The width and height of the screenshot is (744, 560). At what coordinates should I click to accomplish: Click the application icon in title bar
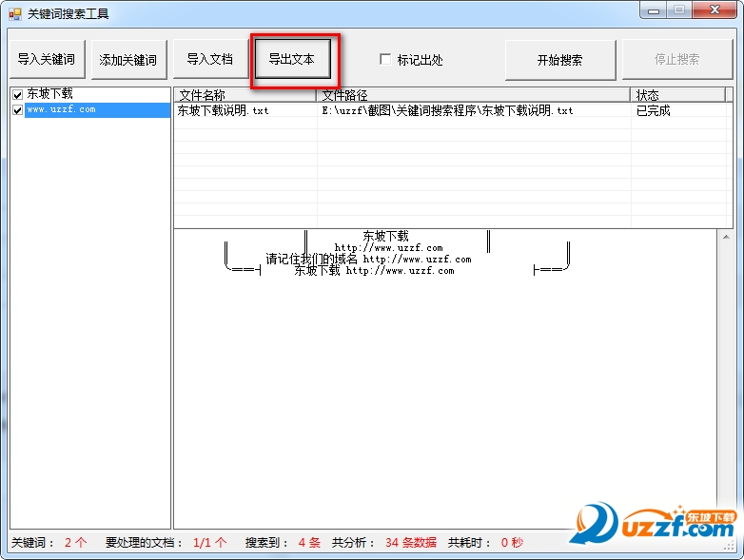click(x=14, y=13)
